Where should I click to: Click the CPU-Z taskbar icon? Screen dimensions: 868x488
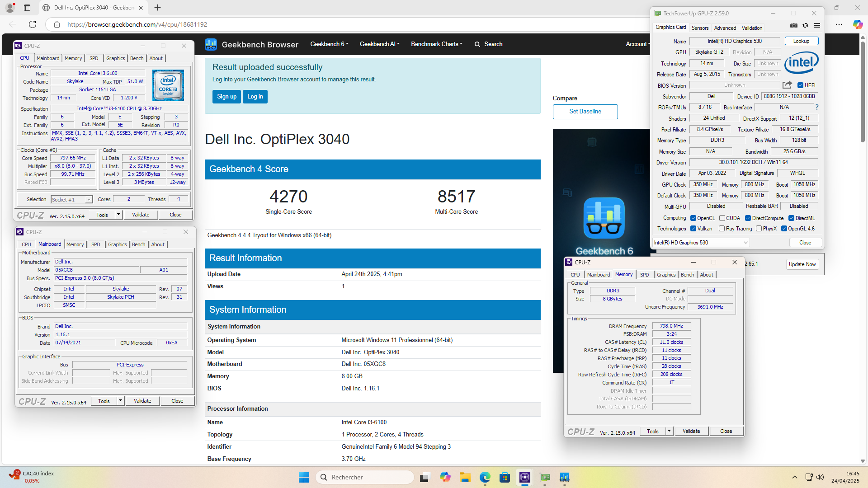click(524, 477)
